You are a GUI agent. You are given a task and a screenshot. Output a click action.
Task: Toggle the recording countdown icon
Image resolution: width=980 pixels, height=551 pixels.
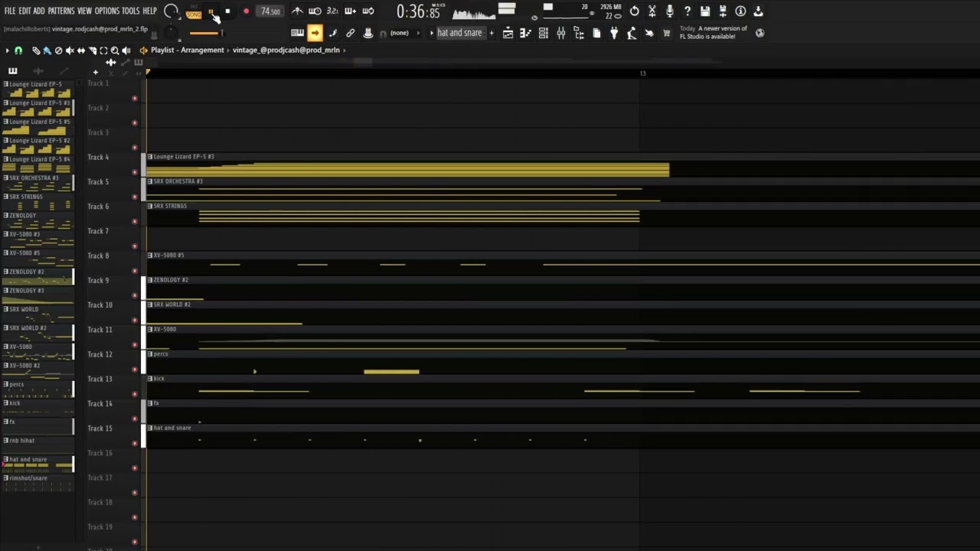(x=332, y=11)
